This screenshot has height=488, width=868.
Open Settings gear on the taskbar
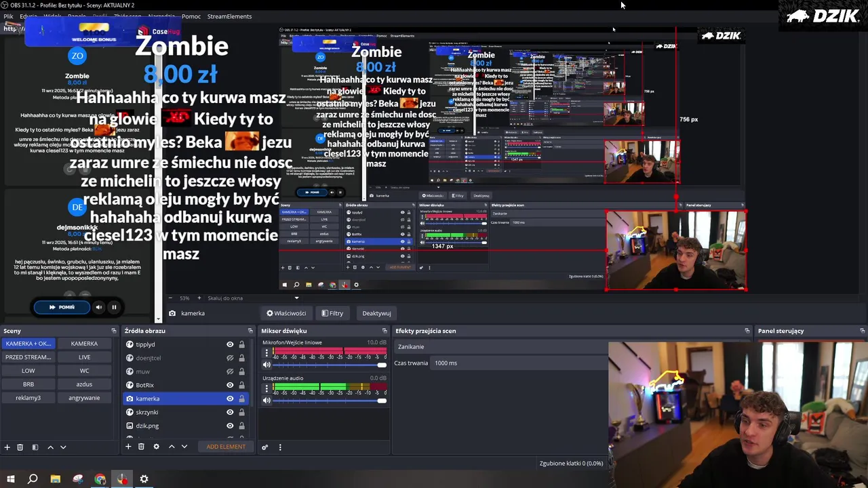coord(144,479)
